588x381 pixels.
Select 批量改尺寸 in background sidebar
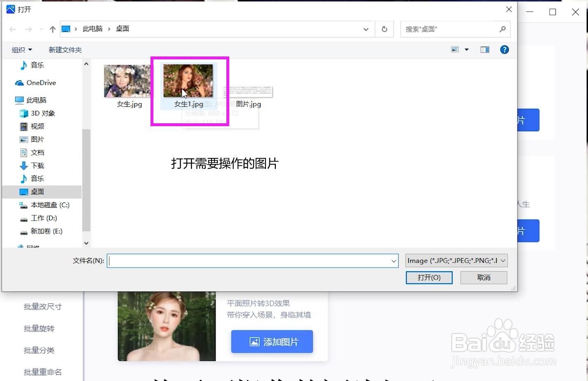tap(43, 307)
